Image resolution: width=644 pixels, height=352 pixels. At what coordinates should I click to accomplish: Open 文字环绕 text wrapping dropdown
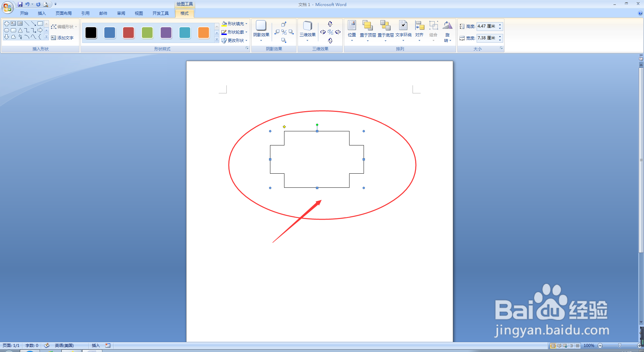pyautogui.click(x=403, y=31)
